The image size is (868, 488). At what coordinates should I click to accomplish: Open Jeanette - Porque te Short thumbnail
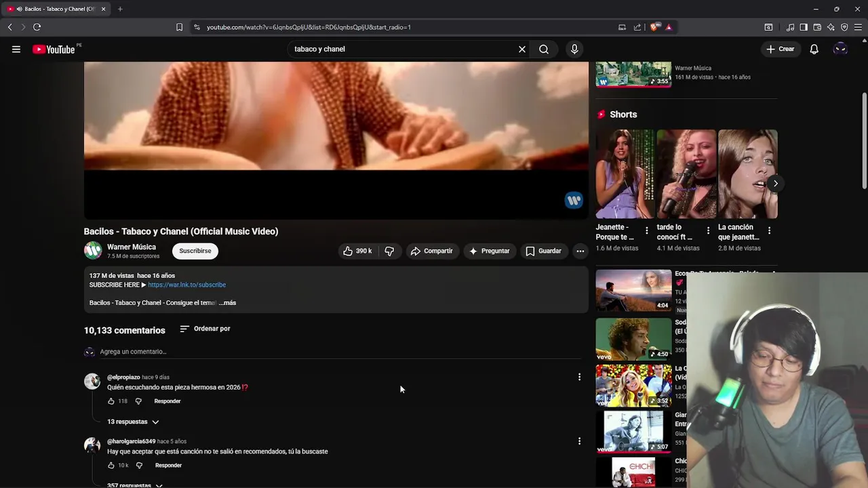coord(625,174)
